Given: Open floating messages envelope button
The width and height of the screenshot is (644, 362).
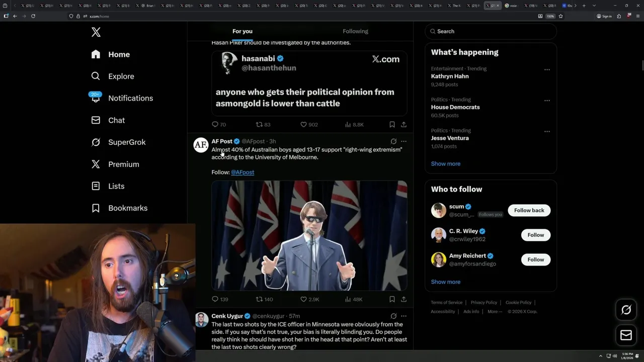Looking at the screenshot, I should click(x=626, y=335).
